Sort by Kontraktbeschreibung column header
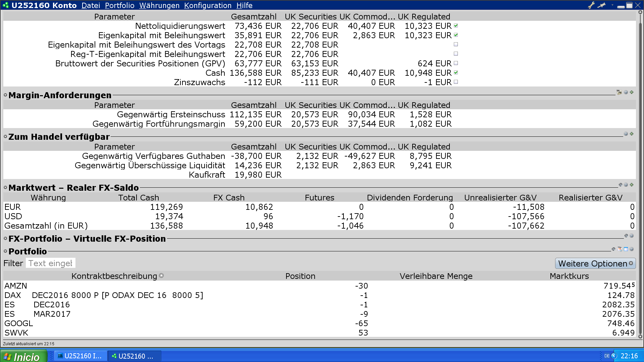Screen dimensions: 644x362 tap(114, 276)
